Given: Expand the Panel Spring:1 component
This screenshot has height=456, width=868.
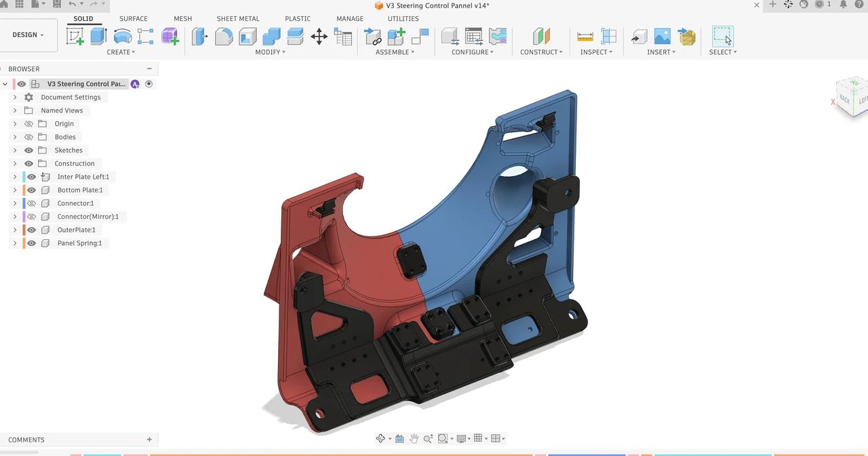Looking at the screenshot, I should tap(15, 243).
